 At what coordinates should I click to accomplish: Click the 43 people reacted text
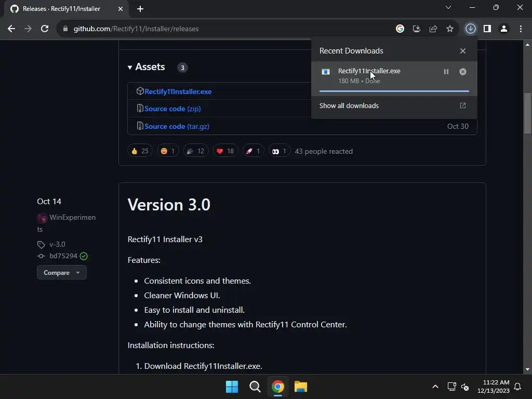coord(324,151)
